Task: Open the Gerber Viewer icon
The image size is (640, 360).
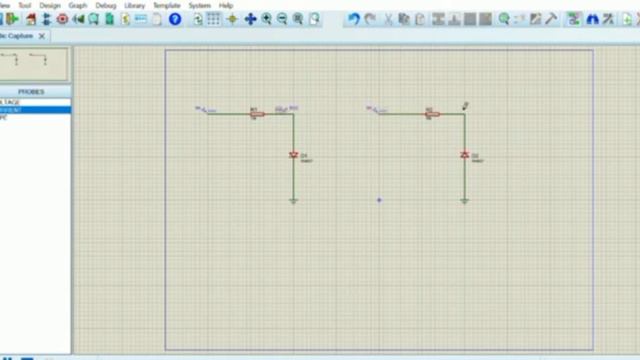Action: click(94, 19)
